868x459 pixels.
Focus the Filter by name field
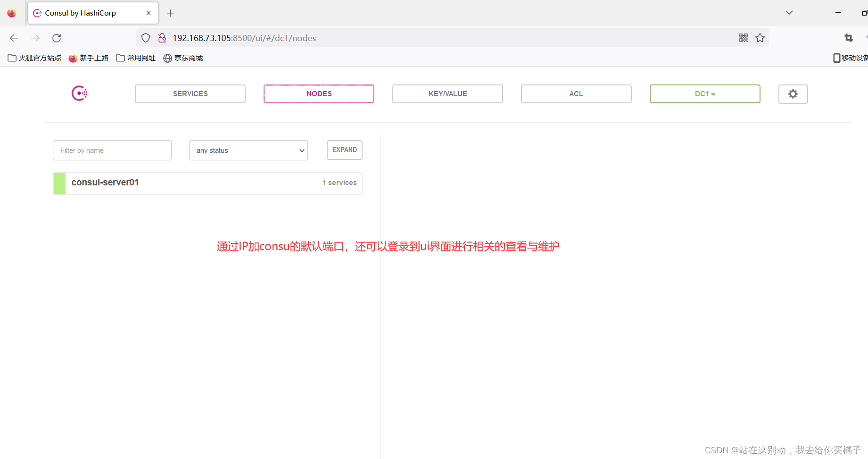[x=112, y=150]
